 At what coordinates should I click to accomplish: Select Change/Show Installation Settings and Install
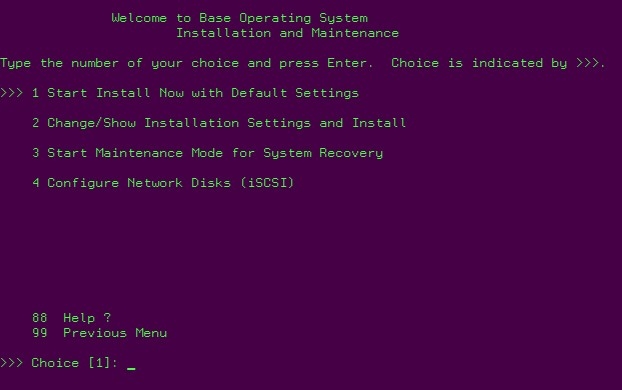tap(219, 123)
